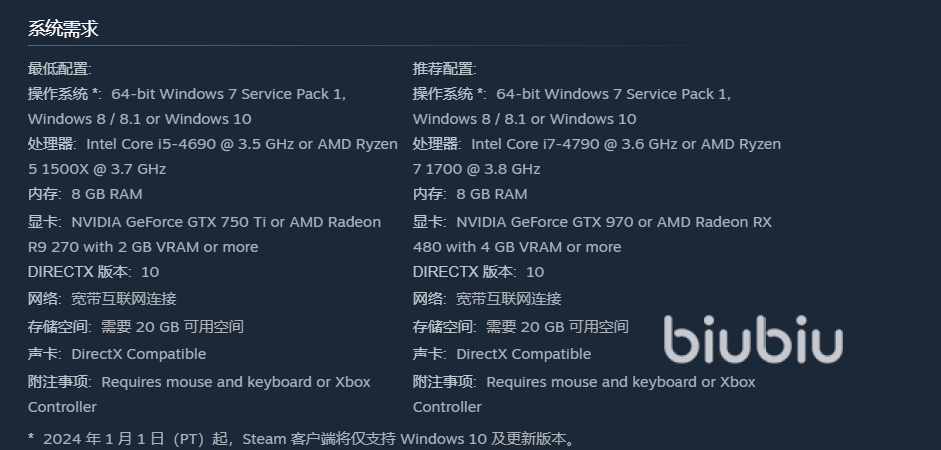
Task: Click the 最低配置 column label
Action: 60,69
